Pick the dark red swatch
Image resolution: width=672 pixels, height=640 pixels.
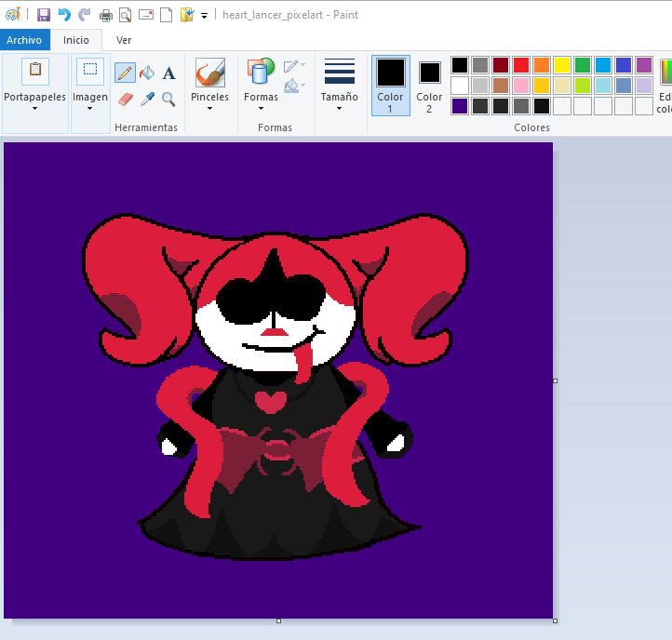tap(501, 65)
